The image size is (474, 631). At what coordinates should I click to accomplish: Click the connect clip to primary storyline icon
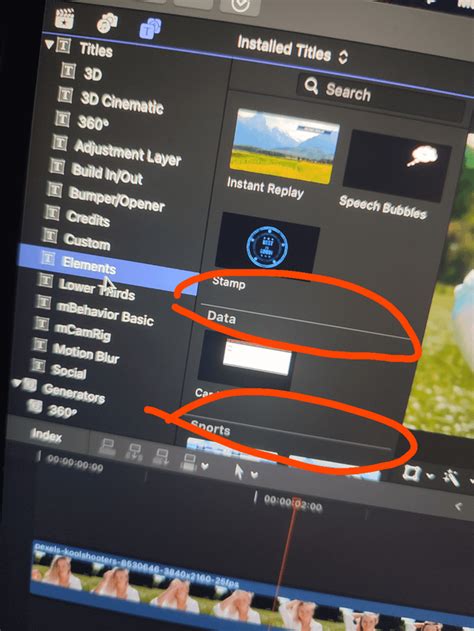[107, 448]
